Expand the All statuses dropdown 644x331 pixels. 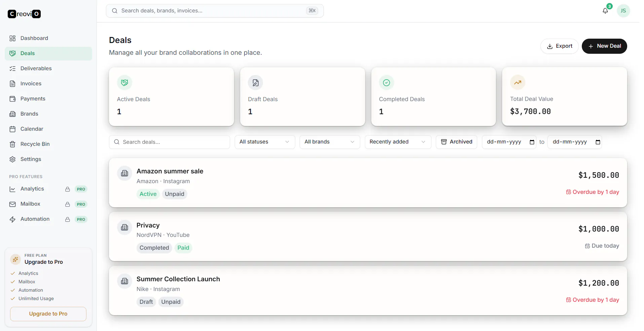pyautogui.click(x=265, y=142)
